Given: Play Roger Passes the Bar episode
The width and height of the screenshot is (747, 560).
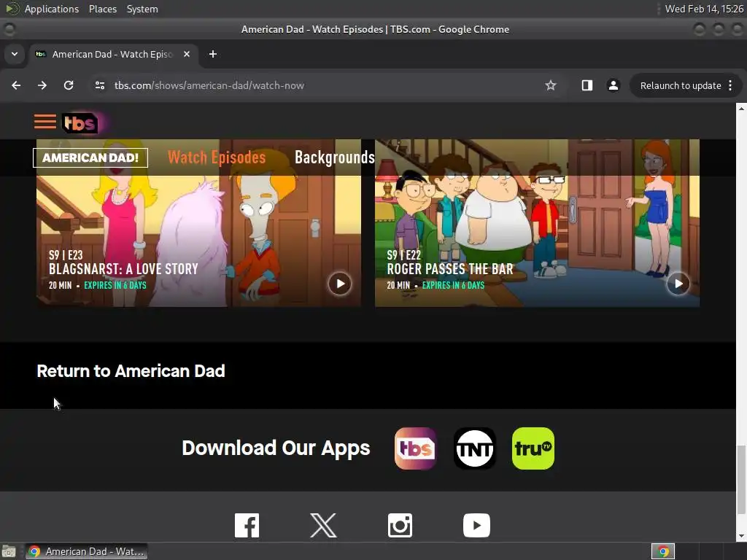Looking at the screenshot, I should (x=678, y=284).
